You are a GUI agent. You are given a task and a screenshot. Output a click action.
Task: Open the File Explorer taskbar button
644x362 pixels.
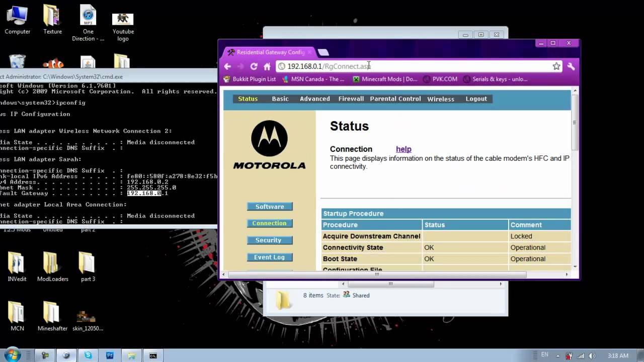click(x=131, y=355)
